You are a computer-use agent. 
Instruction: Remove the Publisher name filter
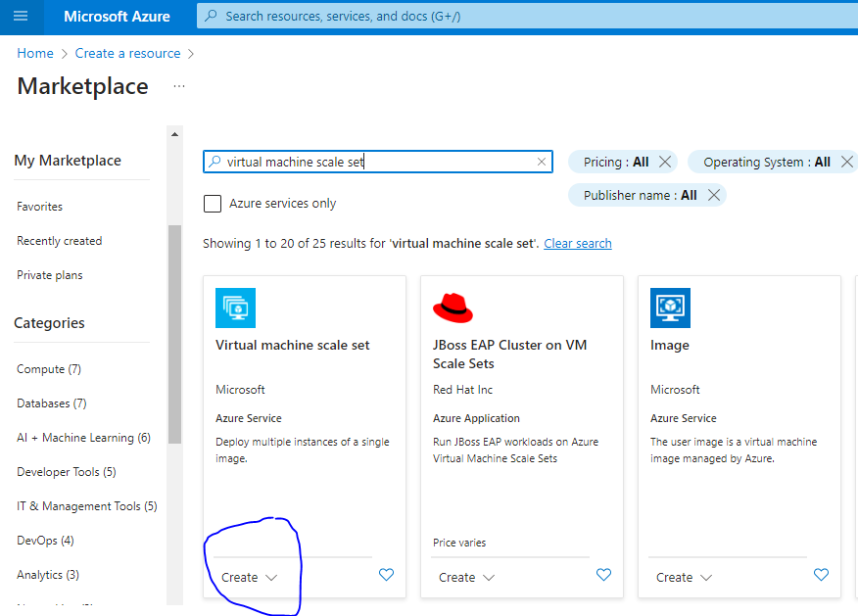[714, 195]
